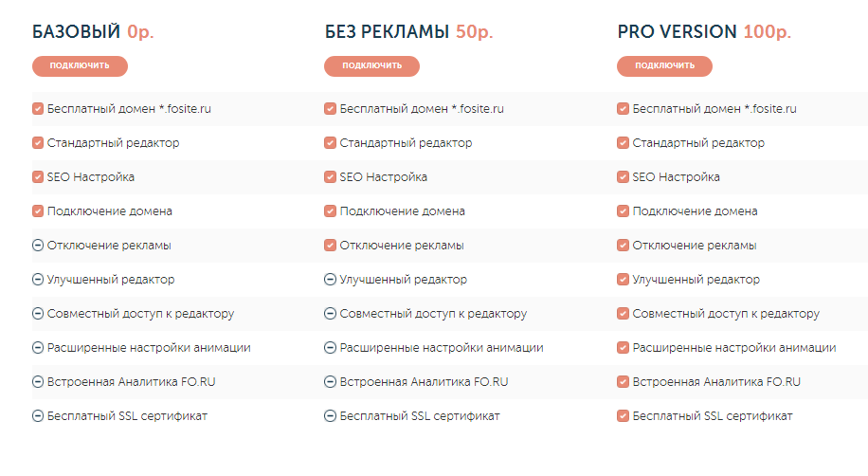Click minus icon beside Встроенная Аналитика in Без рекламы

pos(330,382)
